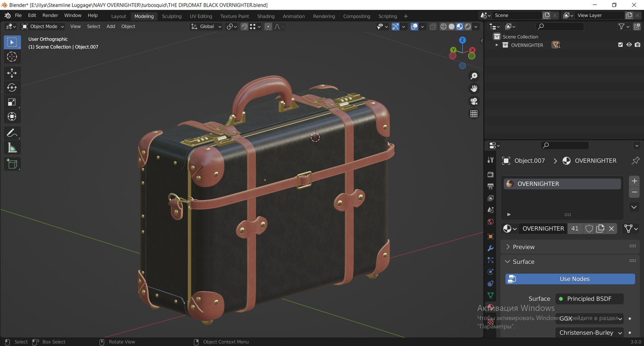This screenshot has height=346, width=644.
Task: Select the 3D Cursor tool
Action: coord(12,57)
